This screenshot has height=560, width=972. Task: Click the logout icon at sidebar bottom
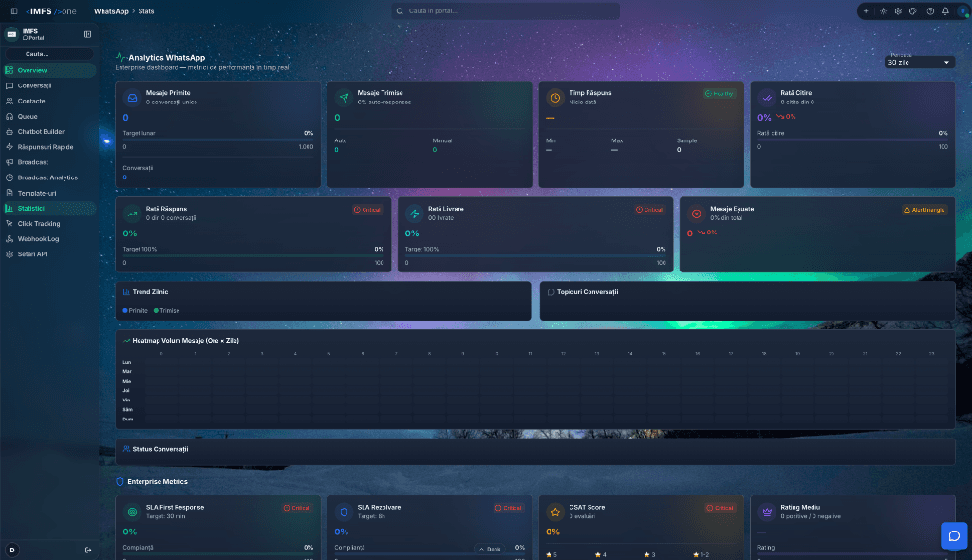point(88,551)
